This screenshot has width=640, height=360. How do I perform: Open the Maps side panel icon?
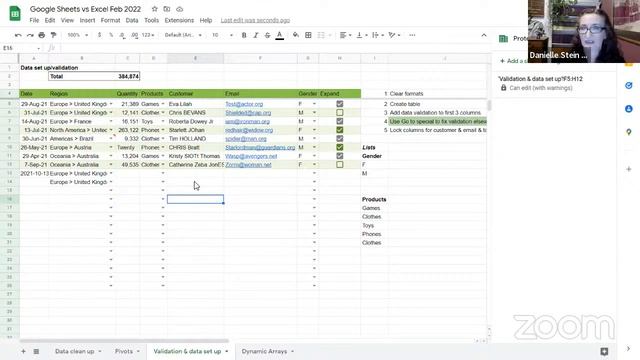pyautogui.click(x=629, y=132)
